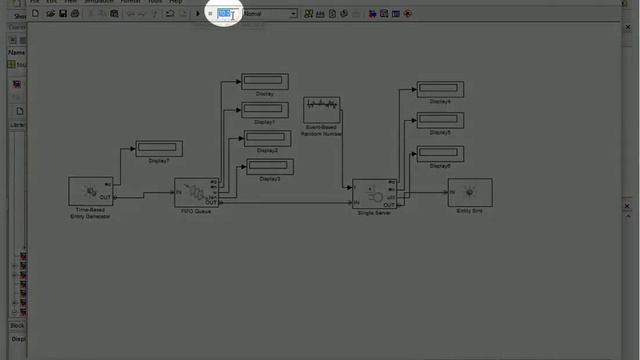Select the Time-Based Entity Generator block

(91, 191)
